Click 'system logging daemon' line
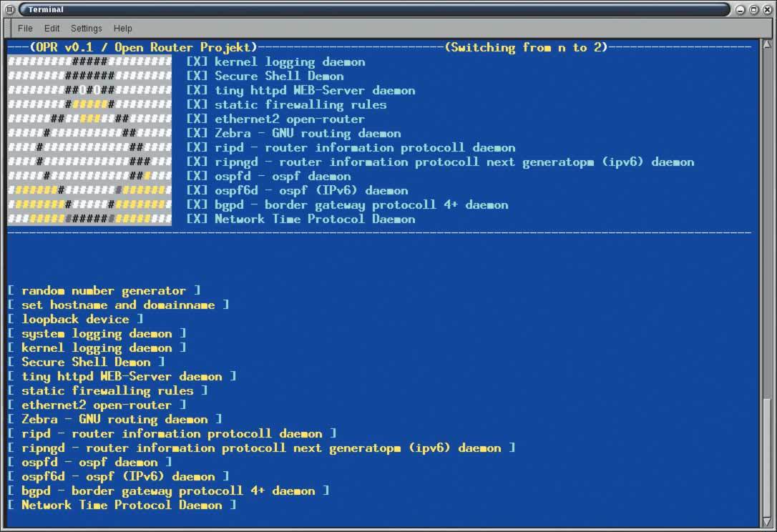This screenshot has height=532, width=777. pos(97,334)
